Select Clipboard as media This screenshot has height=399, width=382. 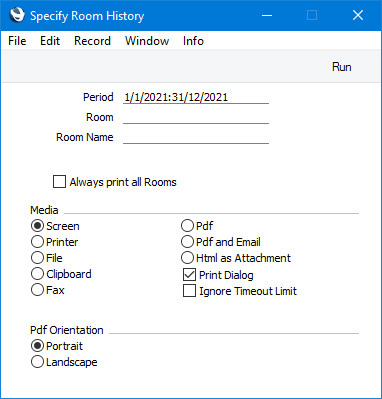pyautogui.click(x=37, y=274)
